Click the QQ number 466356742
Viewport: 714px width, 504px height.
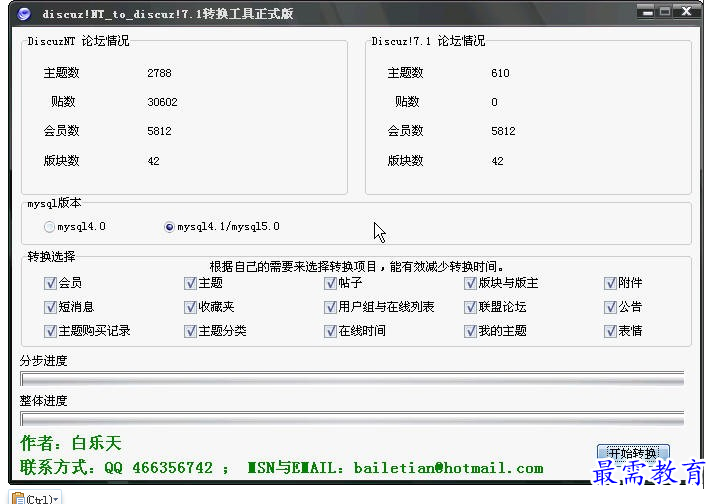pos(173,468)
